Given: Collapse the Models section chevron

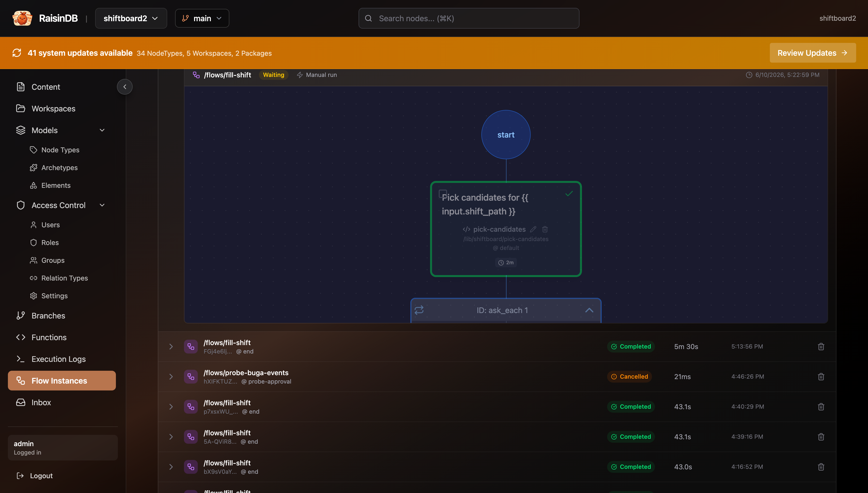Looking at the screenshot, I should (102, 130).
